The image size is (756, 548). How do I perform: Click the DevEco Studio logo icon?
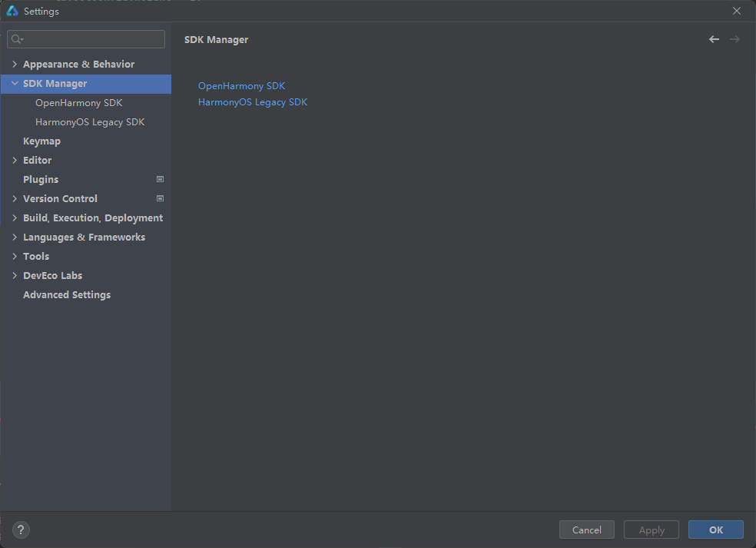(12, 11)
